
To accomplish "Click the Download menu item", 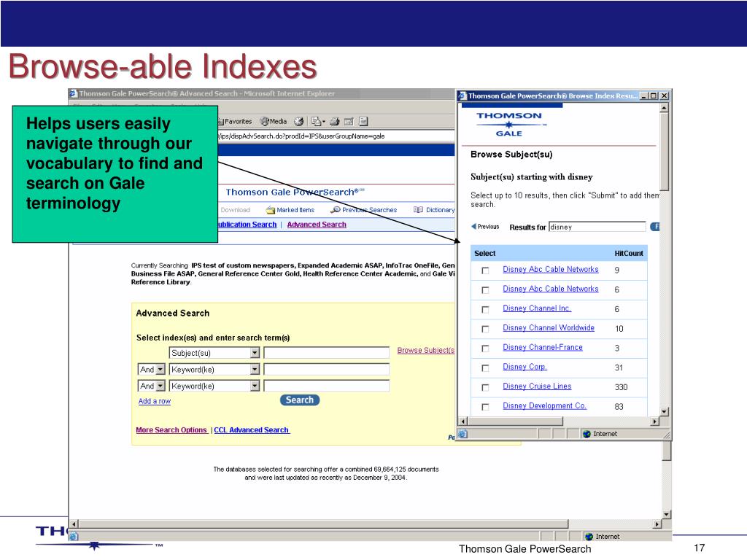I will (236, 210).
